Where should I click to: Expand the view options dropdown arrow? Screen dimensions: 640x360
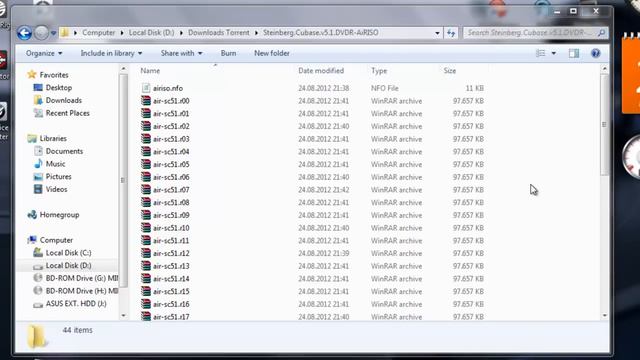(554, 53)
